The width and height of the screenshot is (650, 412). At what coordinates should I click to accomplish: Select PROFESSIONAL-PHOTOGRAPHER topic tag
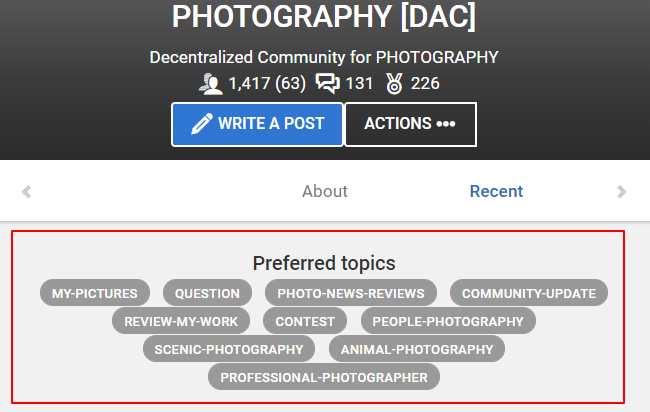pyautogui.click(x=324, y=377)
